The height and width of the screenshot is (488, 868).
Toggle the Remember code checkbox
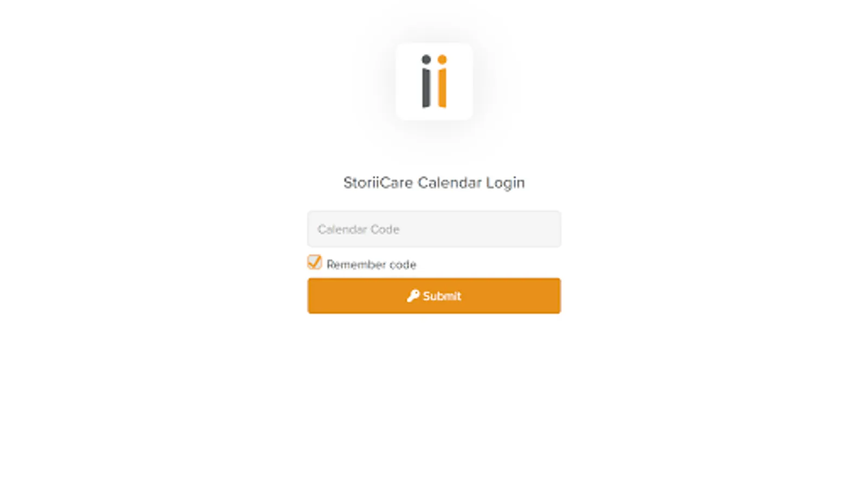point(315,262)
